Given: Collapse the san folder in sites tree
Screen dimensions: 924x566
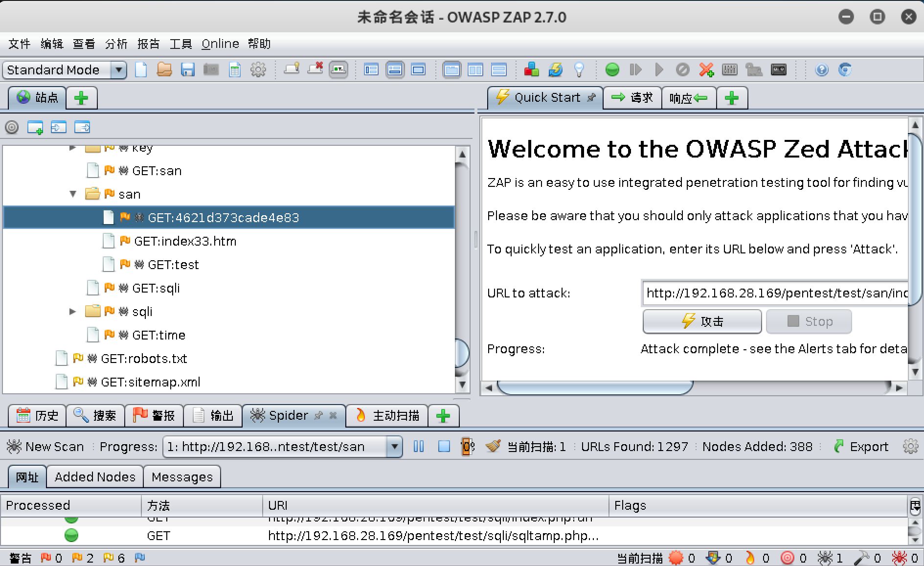Looking at the screenshot, I should [73, 194].
